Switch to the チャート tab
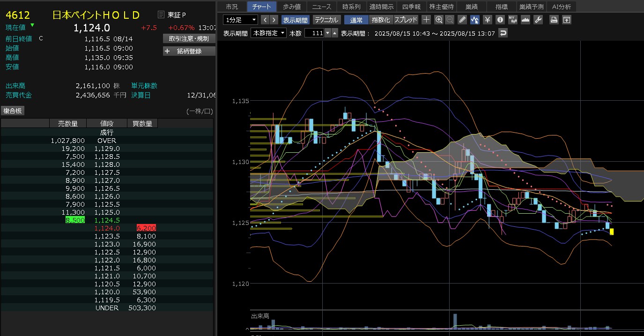Screen dimensions: 644x336 coord(261,7)
